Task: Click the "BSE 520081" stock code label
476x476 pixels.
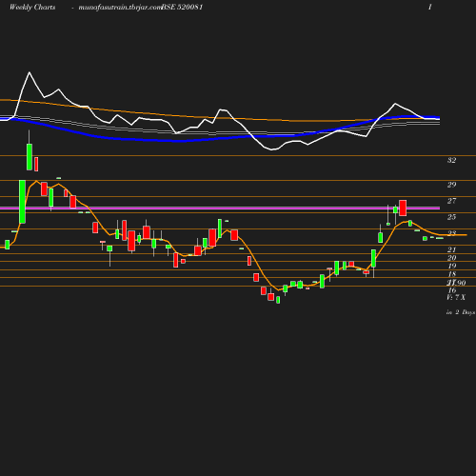Action: [x=182, y=7]
